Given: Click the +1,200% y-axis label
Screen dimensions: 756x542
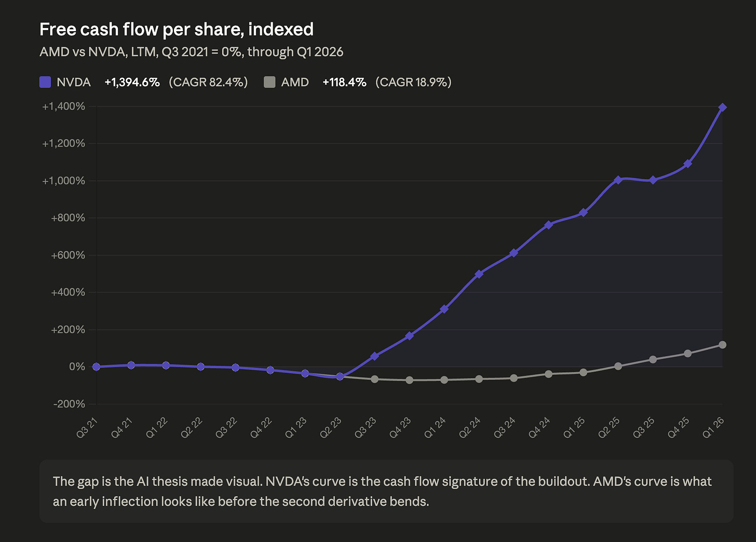Looking at the screenshot, I should point(63,143).
